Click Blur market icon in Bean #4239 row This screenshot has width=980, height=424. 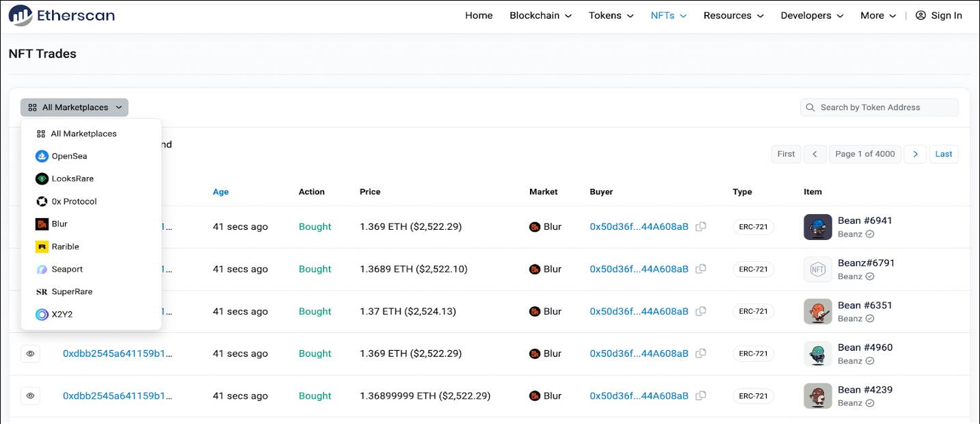[535, 396]
